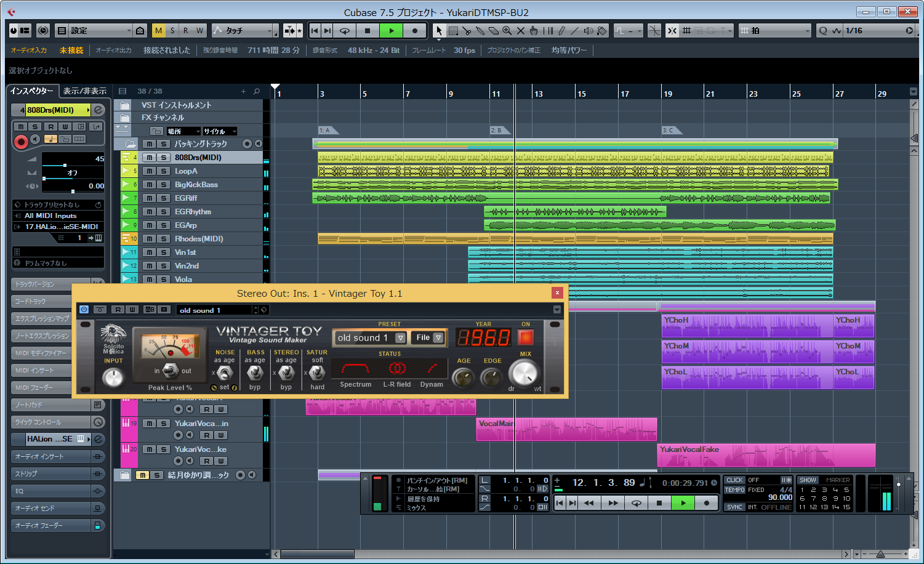Image resolution: width=924 pixels, height=564 pixels.
Task: Toggle the Vintager Toy bypass power button
Action: pyautogui.click(x=84, y=310)
